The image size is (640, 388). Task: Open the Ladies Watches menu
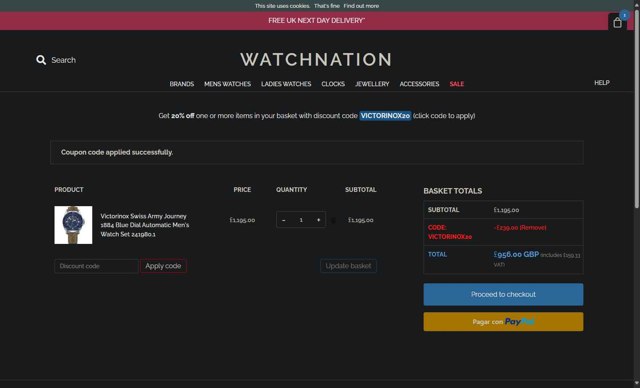pyautogui.click(x=286, y=84)
